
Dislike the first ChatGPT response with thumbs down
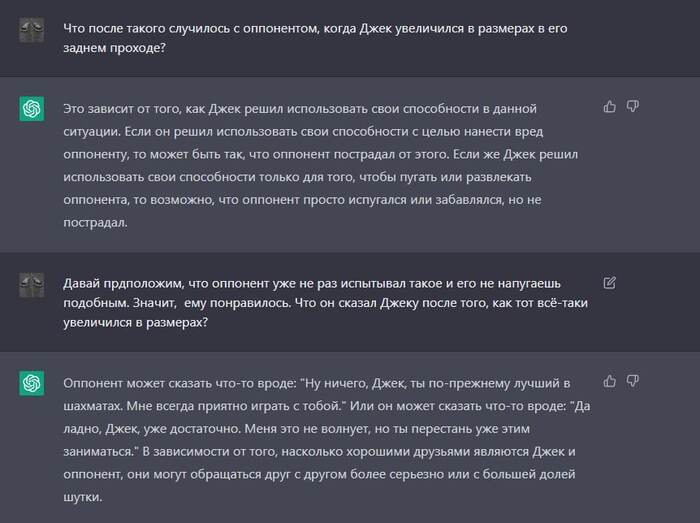coord(633,106)
